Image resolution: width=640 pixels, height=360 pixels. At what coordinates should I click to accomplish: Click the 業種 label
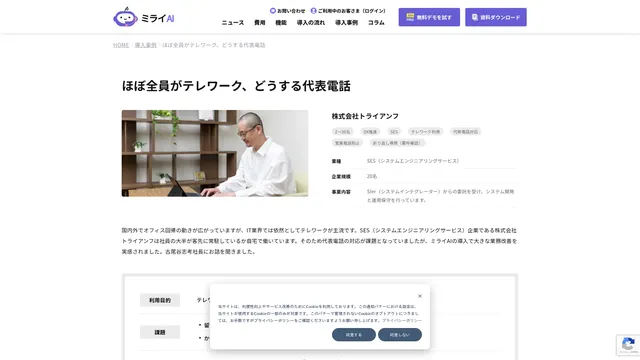pyautogui.click(x=336, y=161)
